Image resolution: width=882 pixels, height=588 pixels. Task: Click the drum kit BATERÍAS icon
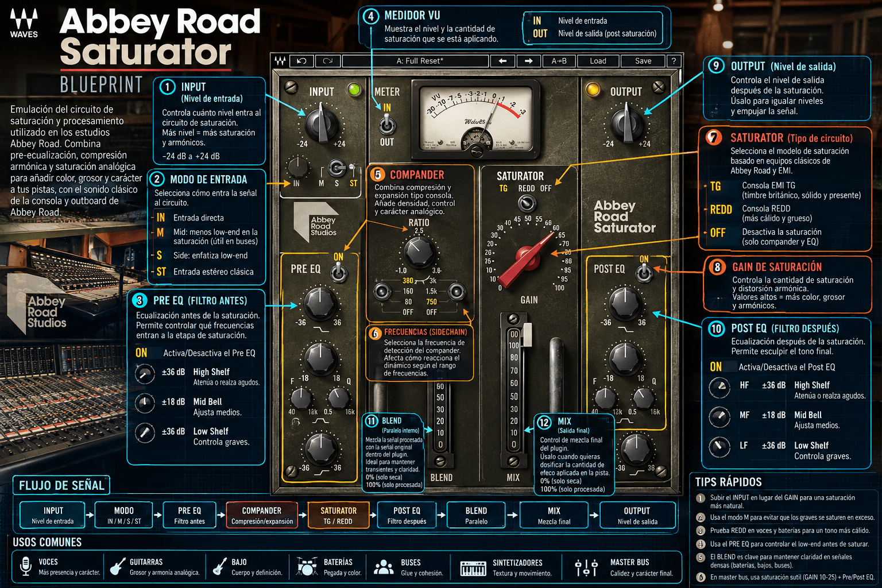point(307,566)
